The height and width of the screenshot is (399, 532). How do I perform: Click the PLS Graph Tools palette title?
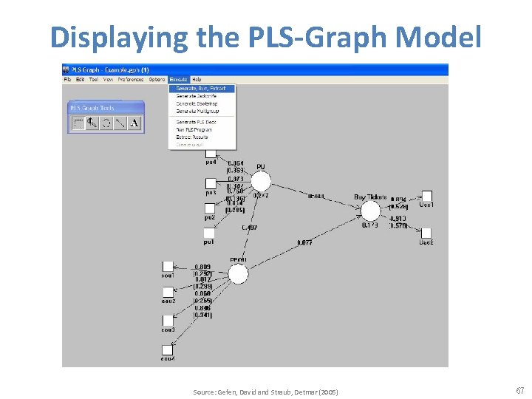click(92, 108)
